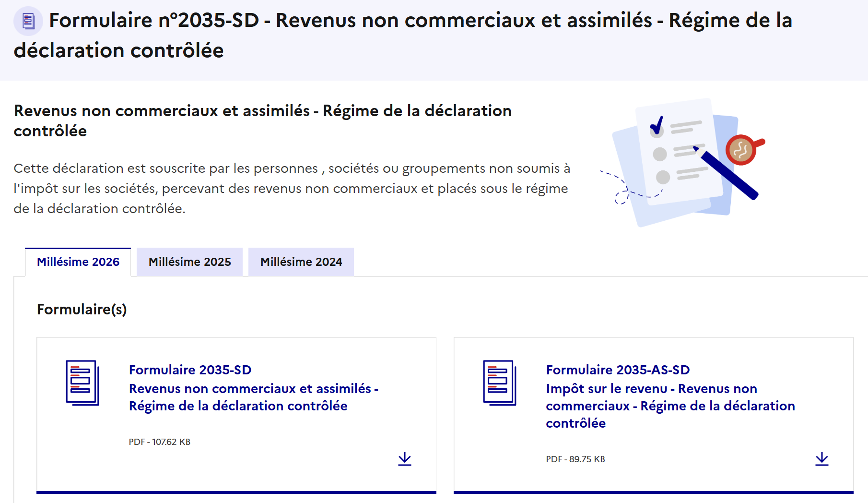This screenshot has height=503, width=868.
Task: Click the document icon on the 2035-AS-SD card
Action: 500,383
